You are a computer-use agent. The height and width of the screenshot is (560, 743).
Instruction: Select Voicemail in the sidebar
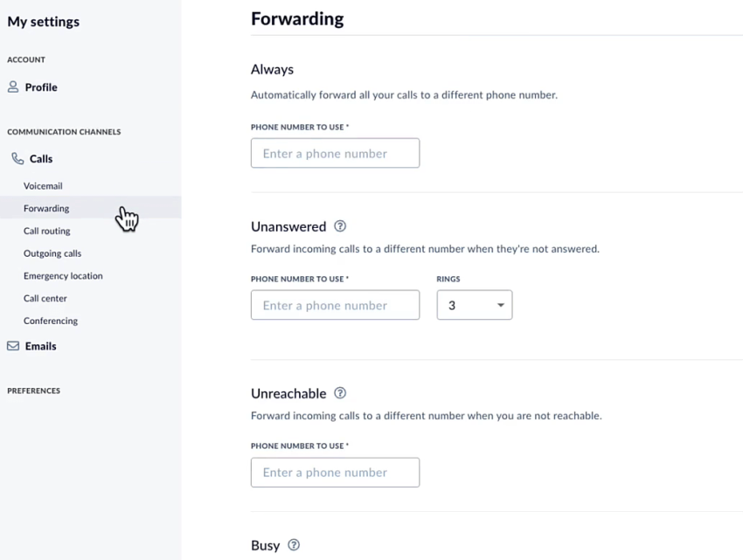point(43,185)
